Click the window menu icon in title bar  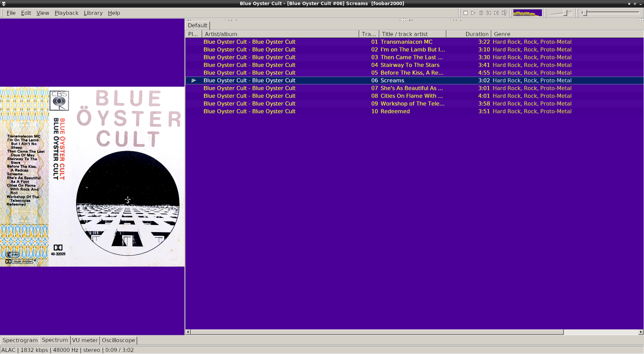(x=4, y=4)
